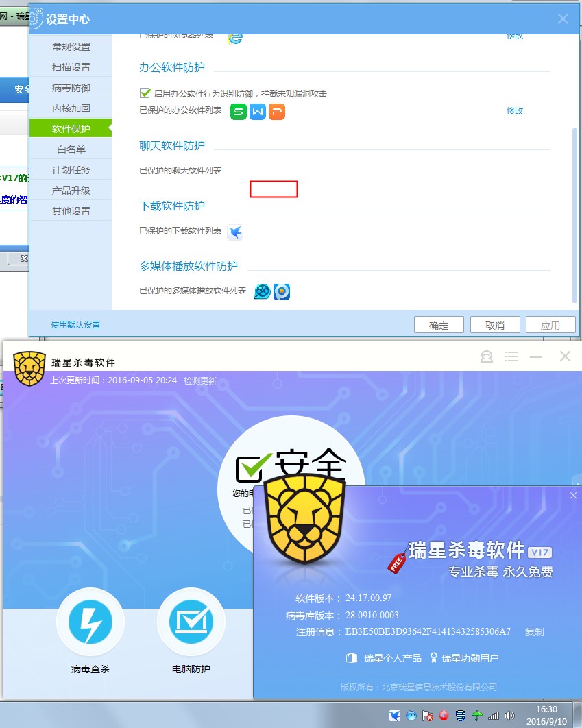Click 修改 link for protected browser list

coord(515,37)
